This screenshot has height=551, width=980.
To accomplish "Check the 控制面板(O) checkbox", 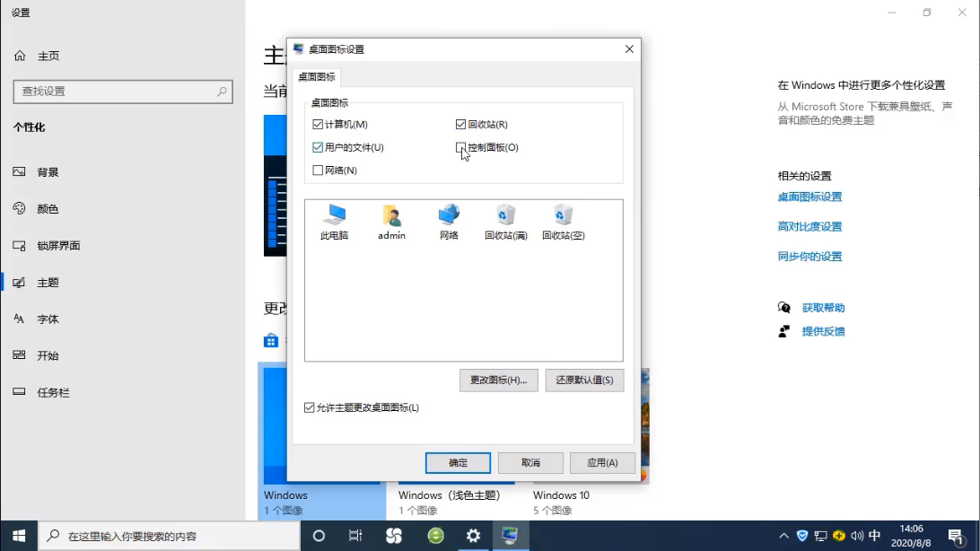I will (459, 149).
